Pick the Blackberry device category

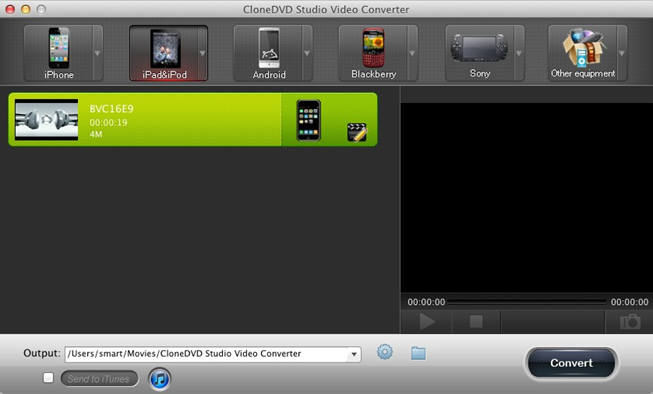tap(374, 53)
